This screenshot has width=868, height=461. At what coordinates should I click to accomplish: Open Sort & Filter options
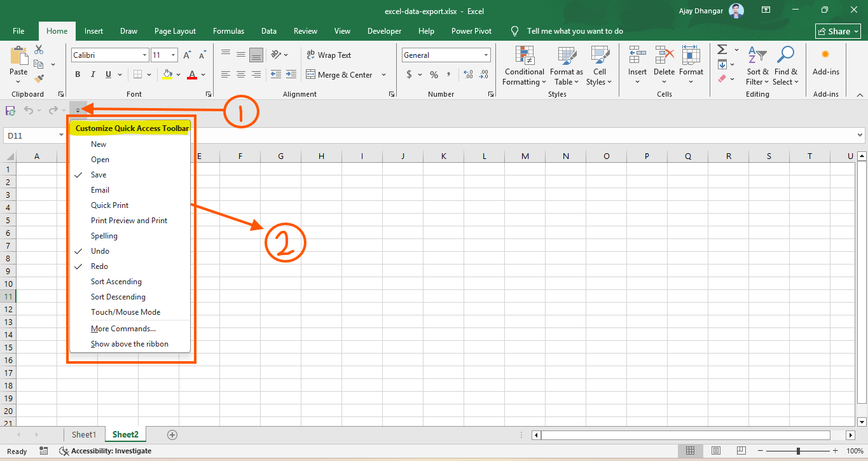757,66
